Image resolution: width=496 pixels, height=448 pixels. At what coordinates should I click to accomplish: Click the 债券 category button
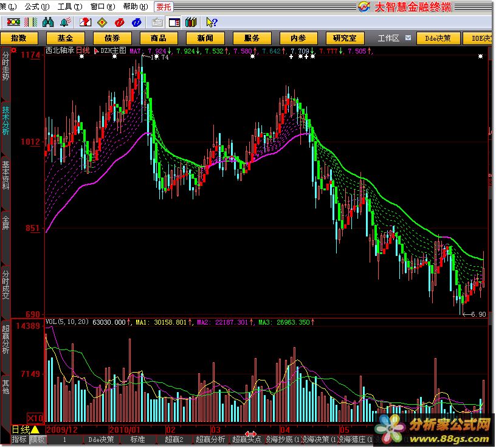(x=112, y=38)
